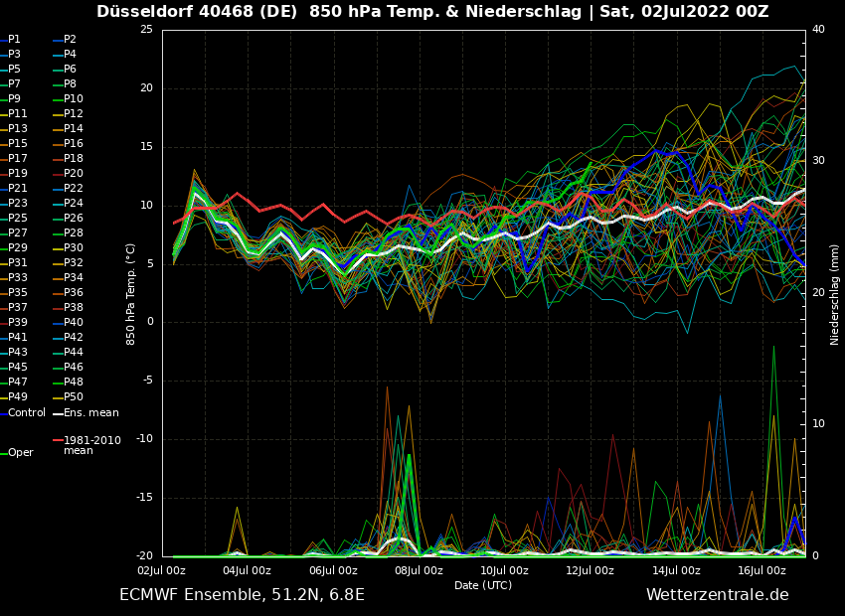This screenshot has width=845, height=616.
Task: Click the ECMWF Ensemble coordinates caption
Action: 242,595
